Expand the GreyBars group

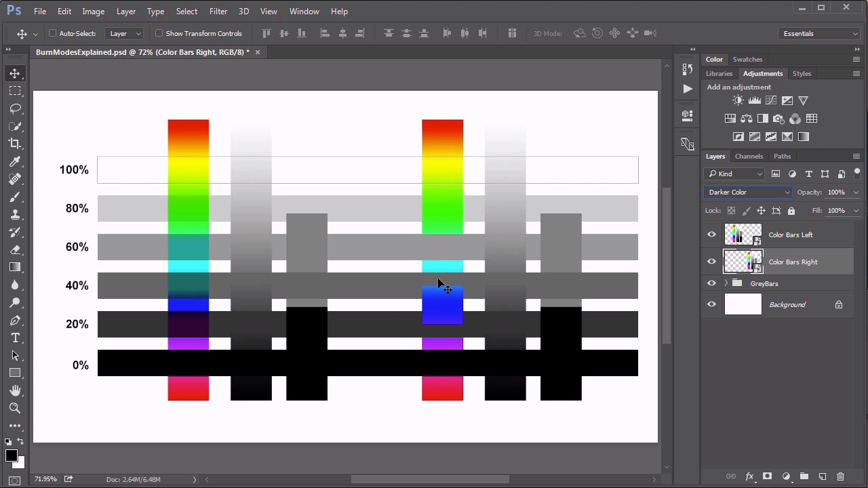click(x=726, y=283)
